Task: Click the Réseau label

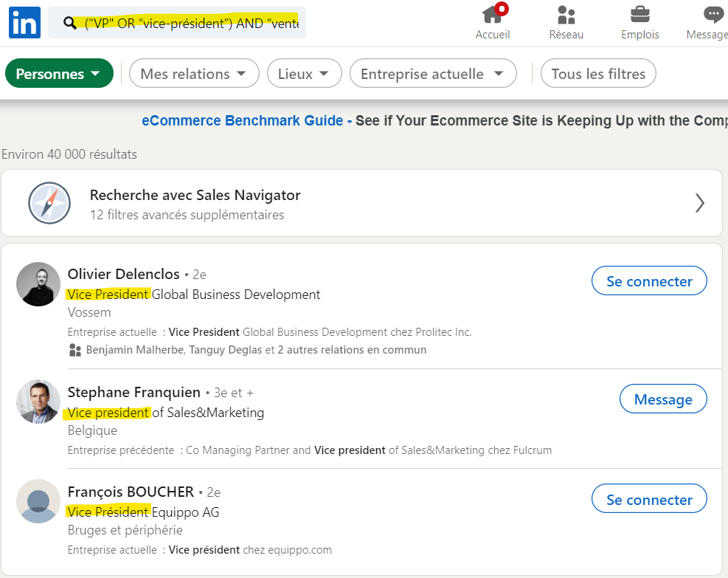Action: point(566,35)
